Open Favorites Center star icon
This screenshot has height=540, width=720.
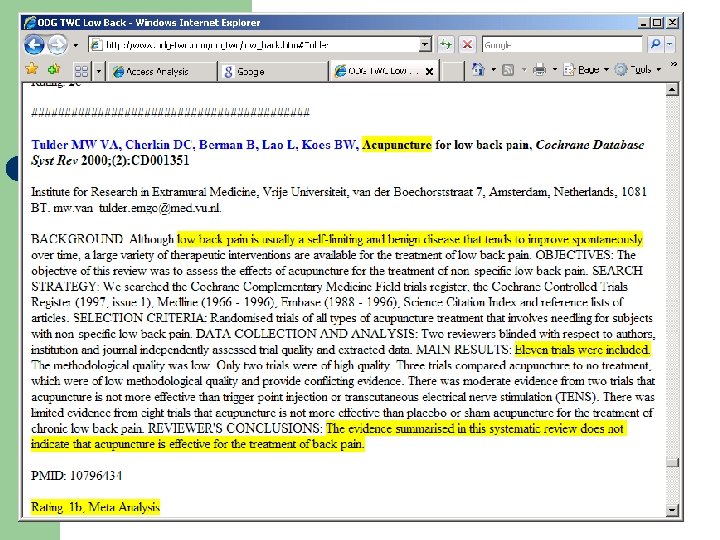click(x=32, y=69)
